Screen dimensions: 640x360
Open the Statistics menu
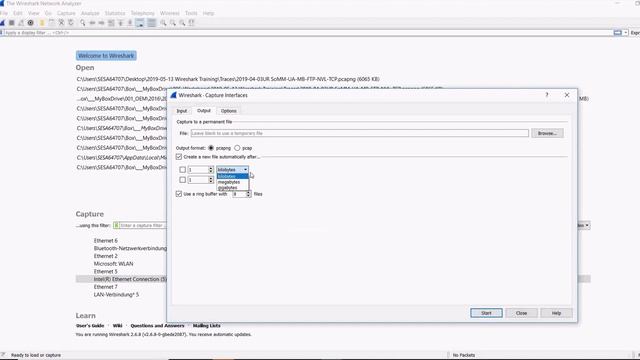click(115, 13)
